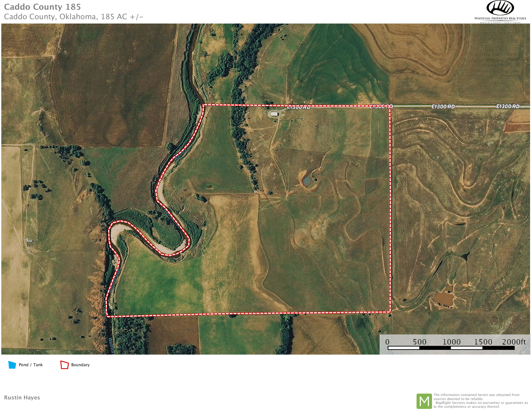This screenshot has width=532, height=411.
Task: Click the MapRight disclaimer text
Action: click(x=480, y=401)
